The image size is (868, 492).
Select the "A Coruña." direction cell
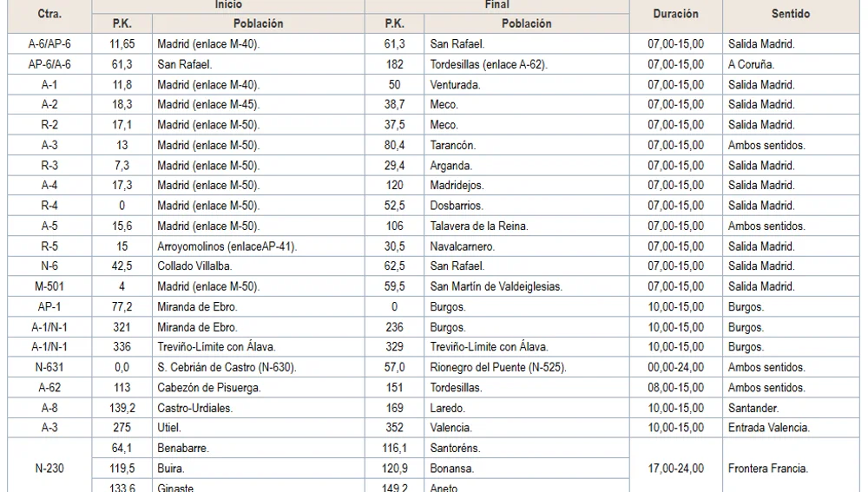click(752, 64)
